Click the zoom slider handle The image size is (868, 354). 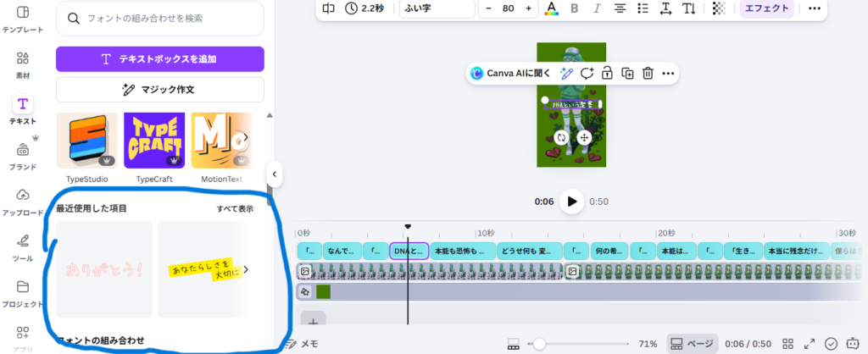[538, 344]
